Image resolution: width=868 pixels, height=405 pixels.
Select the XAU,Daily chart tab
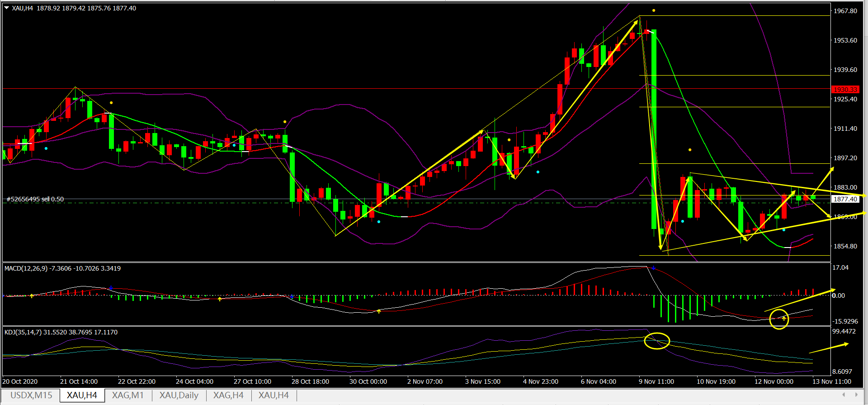[x=179, y=395]
